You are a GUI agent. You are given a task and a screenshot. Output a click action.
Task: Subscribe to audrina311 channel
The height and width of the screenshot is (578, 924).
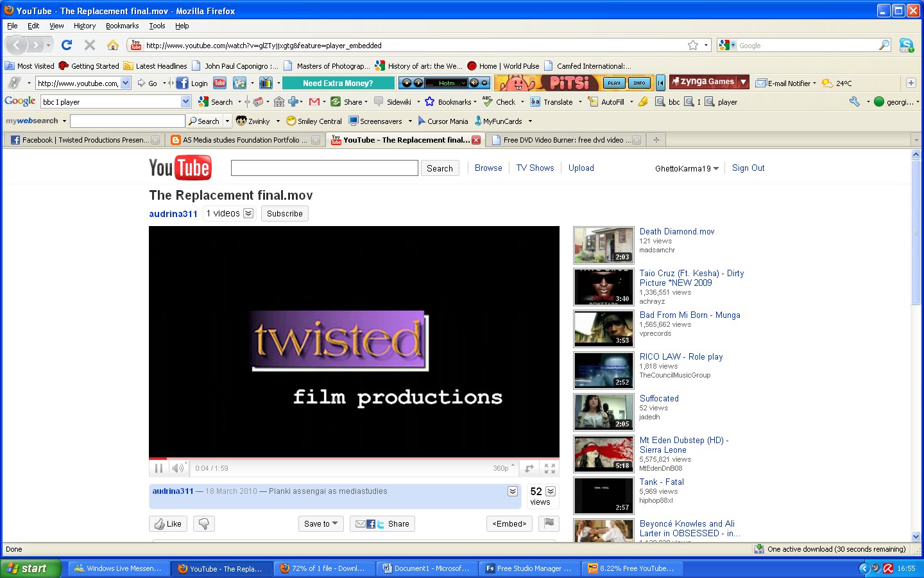pyautogui.click(x=285, y=214)
